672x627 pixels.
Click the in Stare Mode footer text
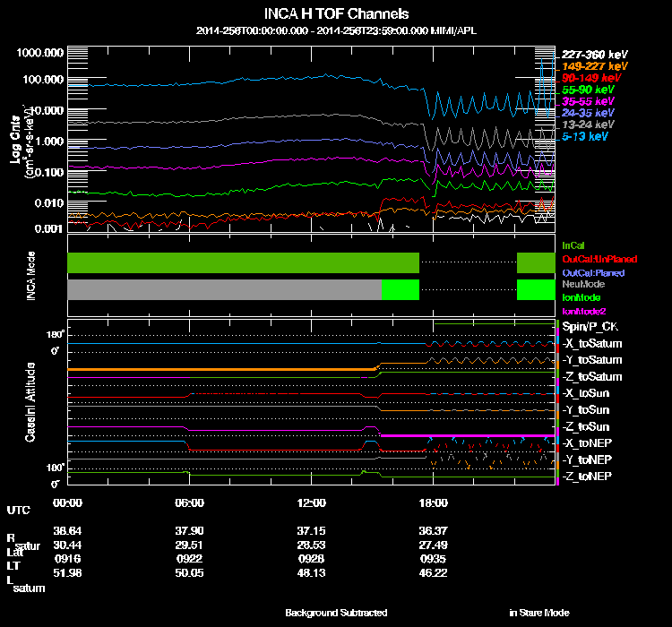click(x=538, y=613)
